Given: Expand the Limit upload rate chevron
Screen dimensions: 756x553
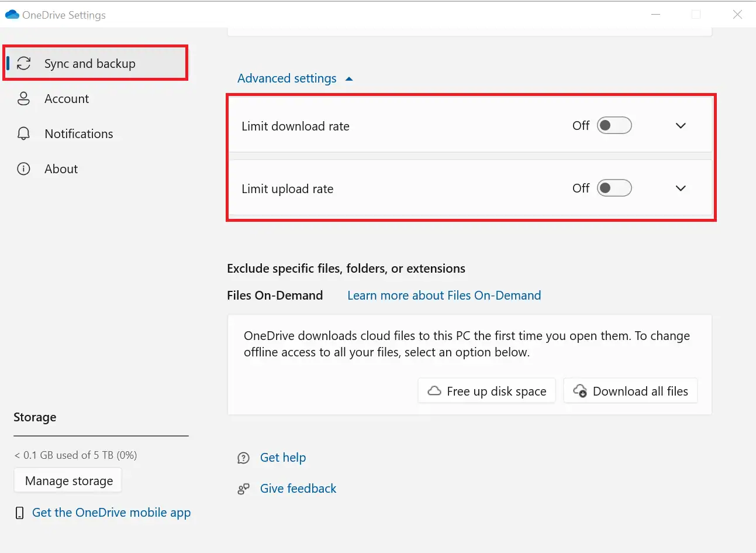Looking at the screenshot, I should 681,188.
